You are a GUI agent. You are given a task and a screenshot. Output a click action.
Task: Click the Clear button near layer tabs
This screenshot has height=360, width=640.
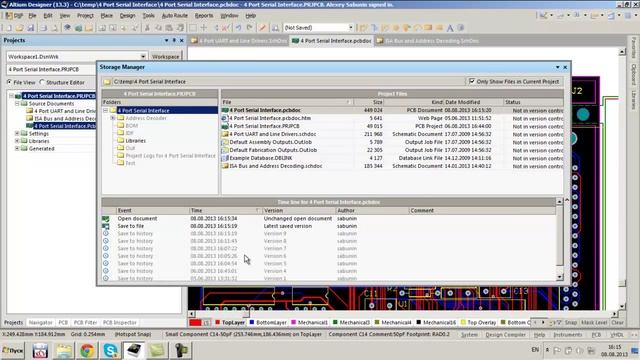pos(617,322)
